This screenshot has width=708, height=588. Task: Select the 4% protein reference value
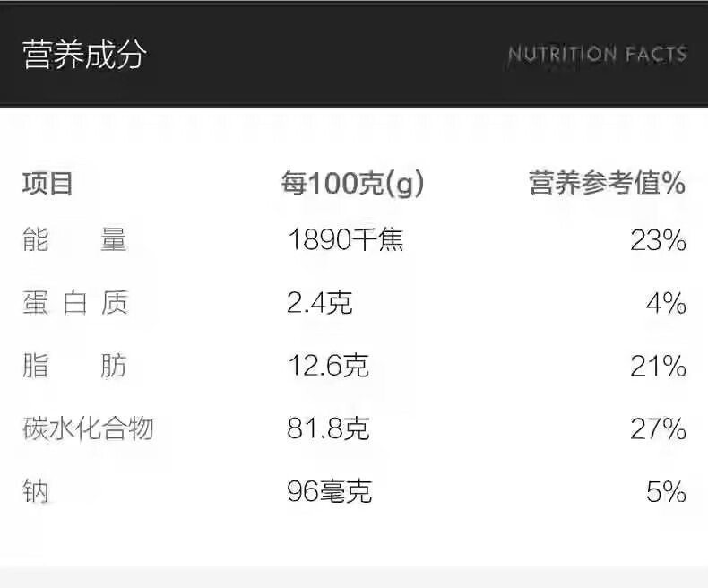click(666, 303)
